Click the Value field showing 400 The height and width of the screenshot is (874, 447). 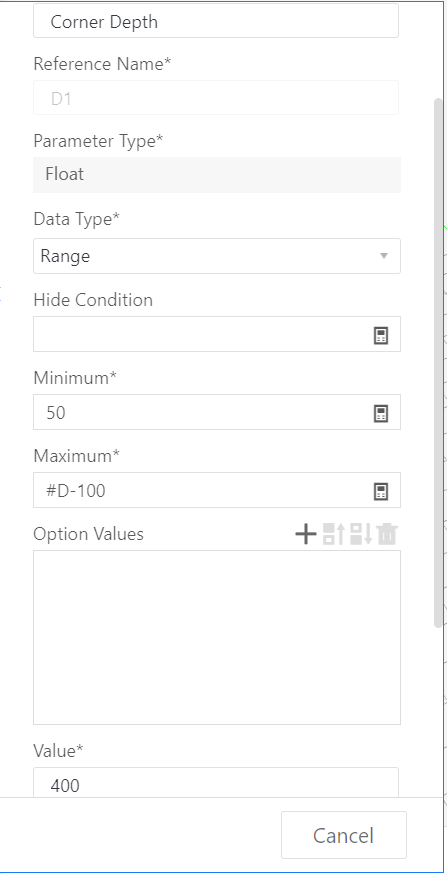(x=216, y=783)
